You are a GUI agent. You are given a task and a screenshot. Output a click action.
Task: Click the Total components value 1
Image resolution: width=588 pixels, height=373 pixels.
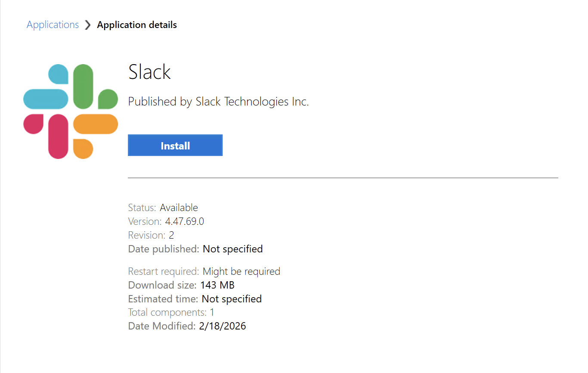coord(212,313)
